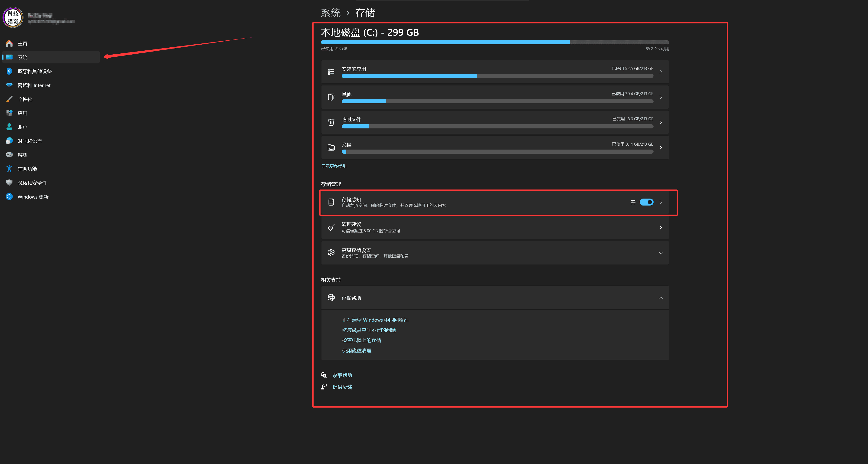Click the 获取帮助 link

click(x=342, y=375)
